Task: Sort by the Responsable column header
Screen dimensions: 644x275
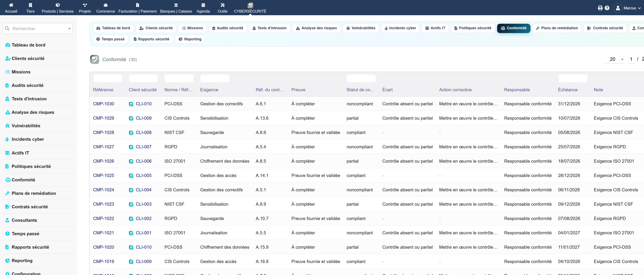Action: click(517, 90)
